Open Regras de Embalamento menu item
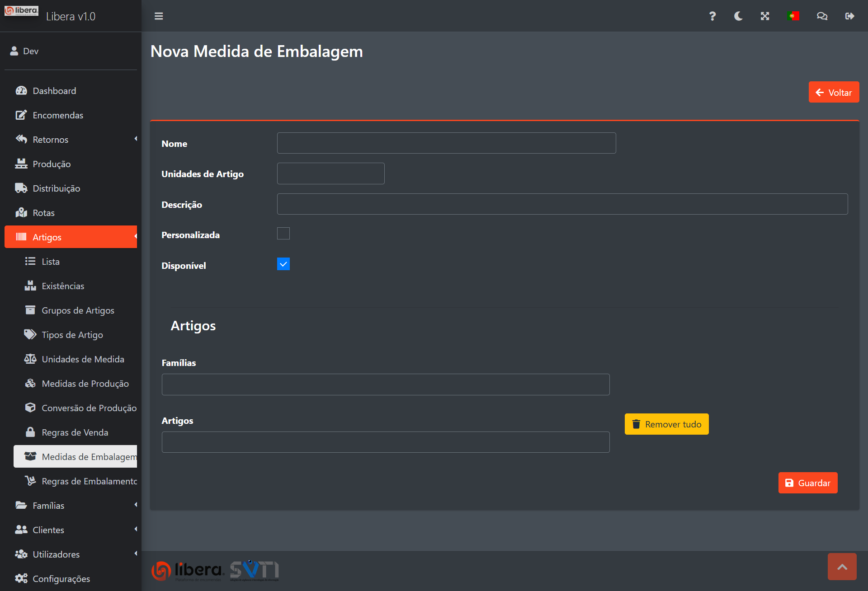Screen dimensions: 868x591 tap(89, 481)
